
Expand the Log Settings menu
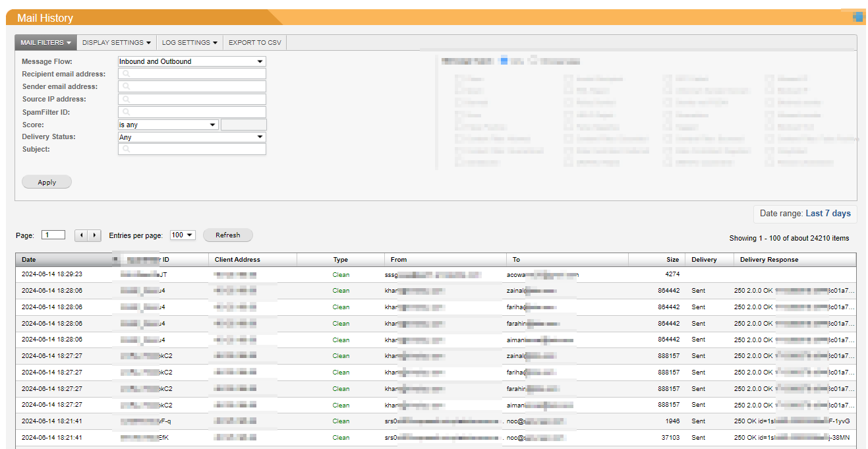tap(189, 43)
